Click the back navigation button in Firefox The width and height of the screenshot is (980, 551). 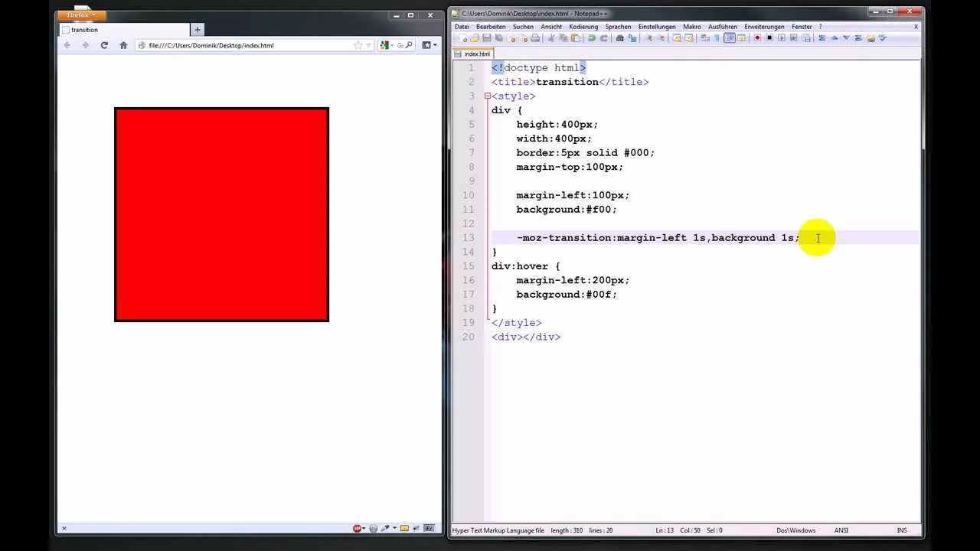point(67,45)
